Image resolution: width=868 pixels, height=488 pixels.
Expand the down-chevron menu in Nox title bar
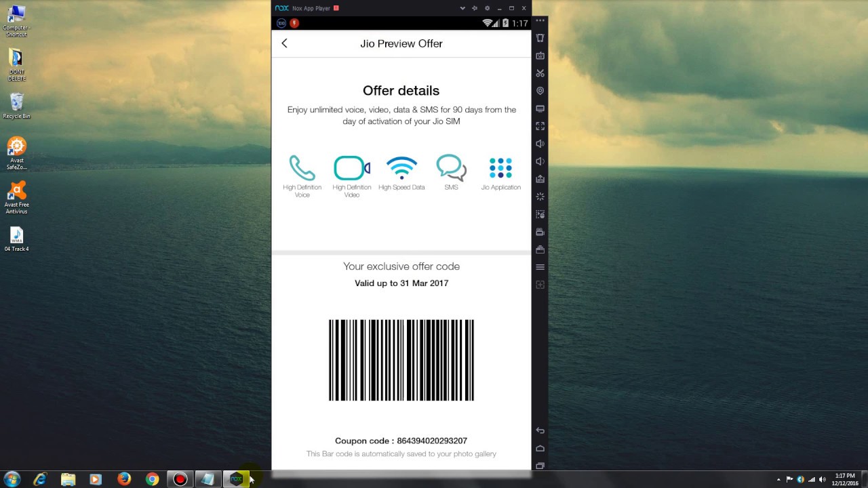462,8
